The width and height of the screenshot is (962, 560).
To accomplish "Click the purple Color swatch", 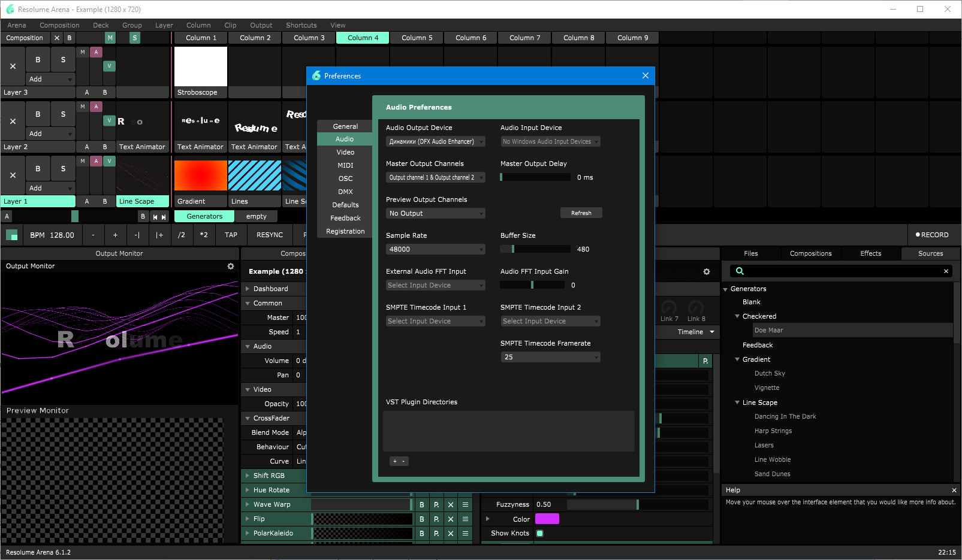I will 547,519.
